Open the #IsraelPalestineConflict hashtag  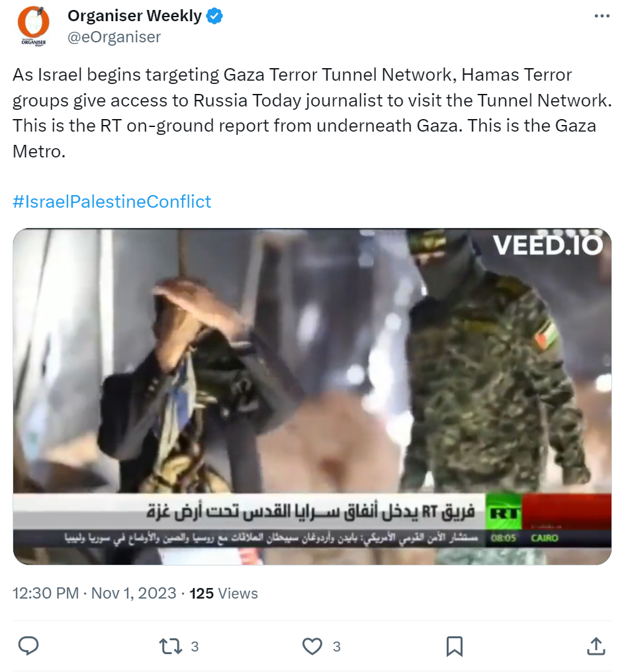[x=111, y=202]
